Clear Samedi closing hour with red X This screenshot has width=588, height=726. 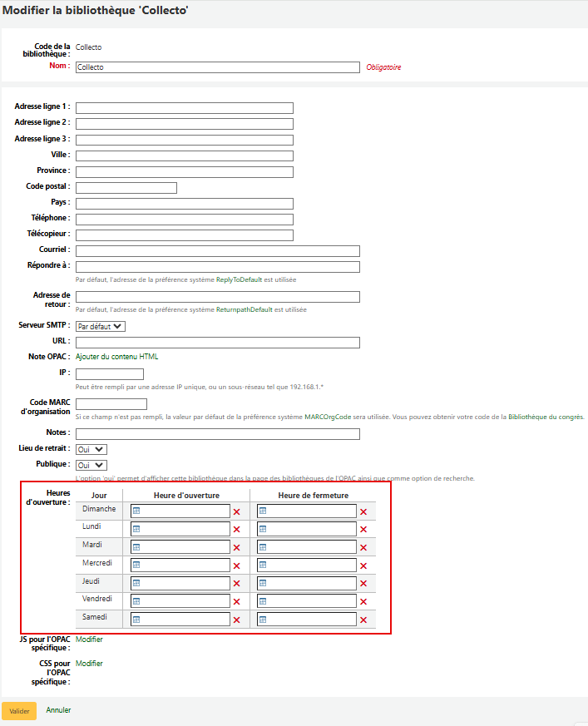tap(363, 620)
